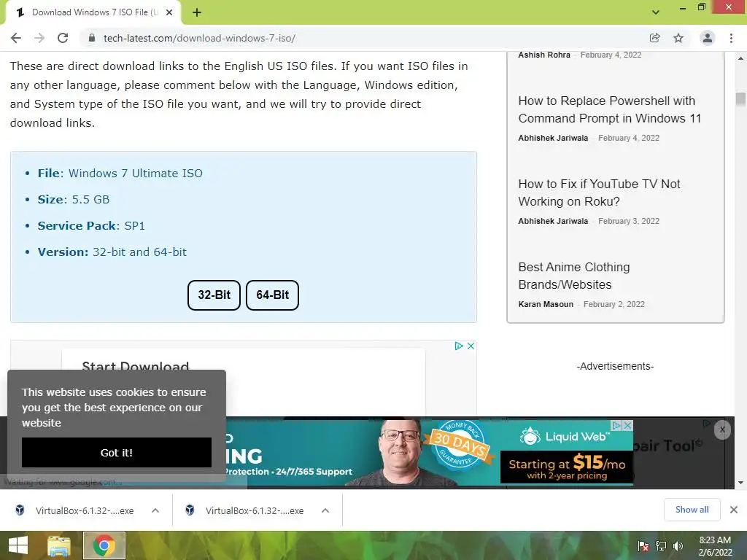This screenshot has width=747, height=560.
Task: Click the Start Download ad heading
Action: click(x=135, y=366)
